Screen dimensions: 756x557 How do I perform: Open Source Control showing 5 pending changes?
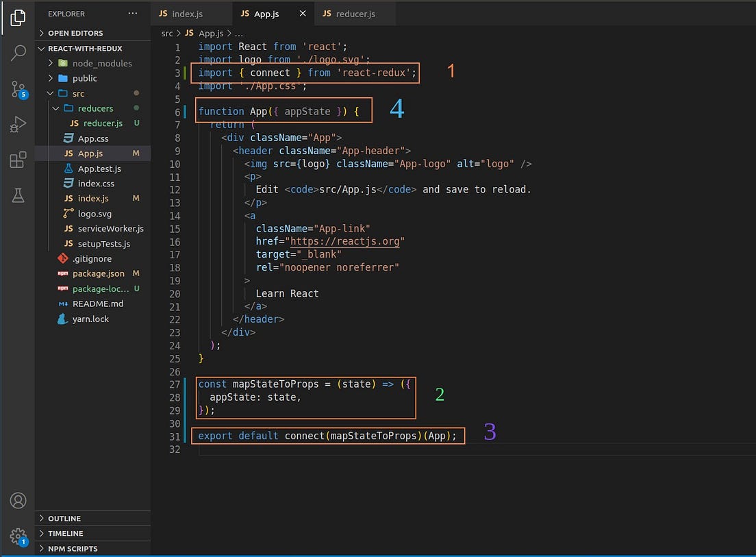17,88
